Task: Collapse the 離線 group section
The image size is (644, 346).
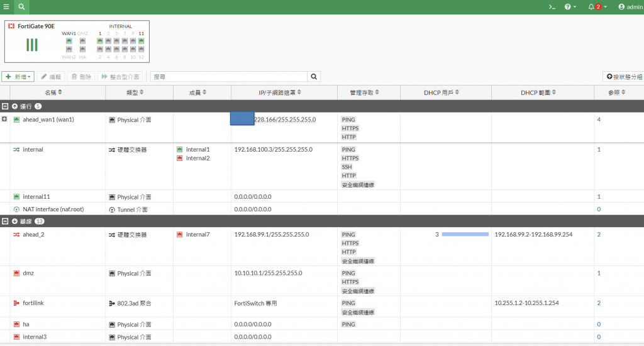Action: 5,221
